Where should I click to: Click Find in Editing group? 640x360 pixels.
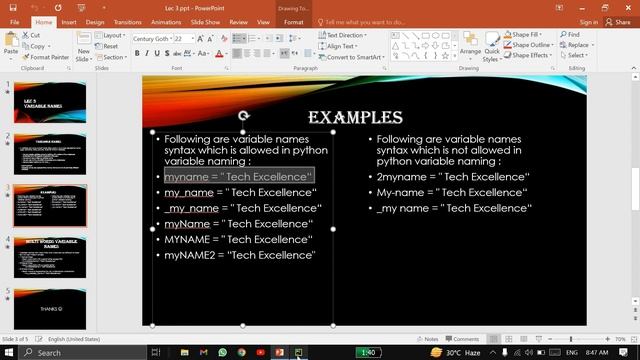click(x=570, y=35)
